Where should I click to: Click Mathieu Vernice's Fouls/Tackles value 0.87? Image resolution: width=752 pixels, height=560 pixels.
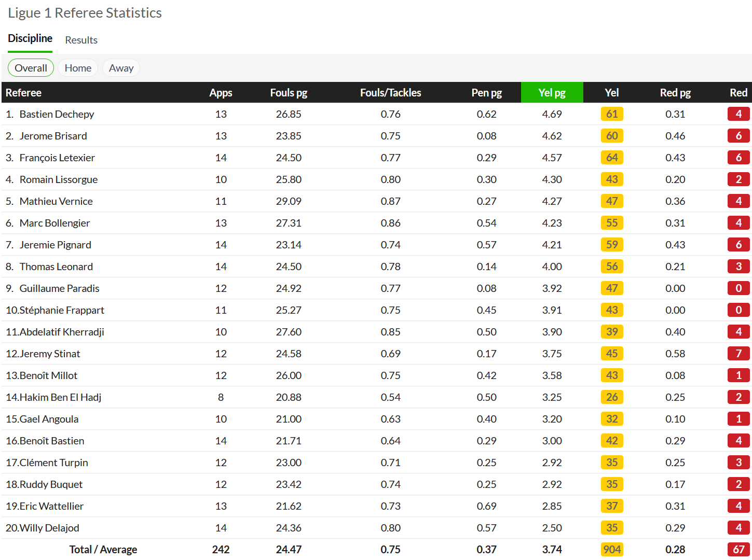pos(390,201)
